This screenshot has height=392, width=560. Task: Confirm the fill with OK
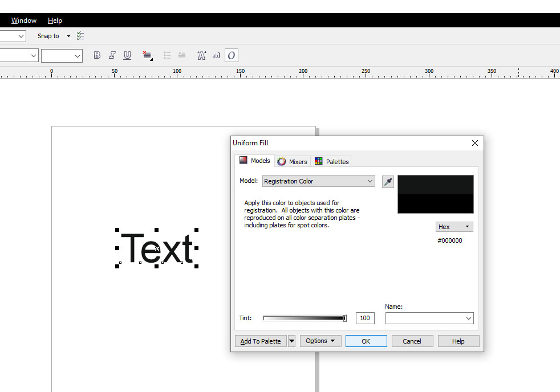(x=366, y=341)
